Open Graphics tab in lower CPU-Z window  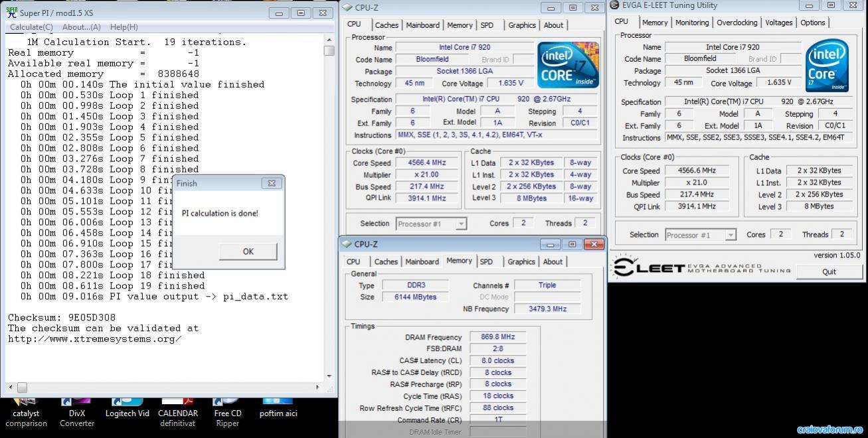521,261
